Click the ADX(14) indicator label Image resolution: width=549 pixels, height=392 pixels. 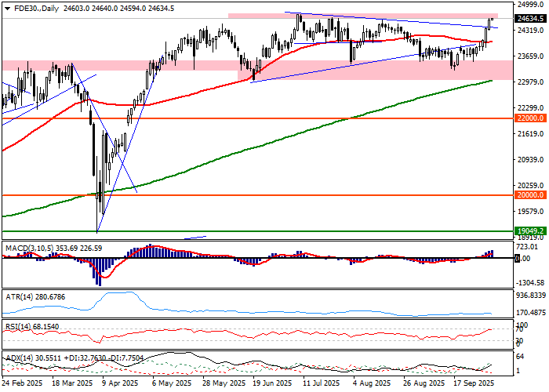(x=18, y=357)
